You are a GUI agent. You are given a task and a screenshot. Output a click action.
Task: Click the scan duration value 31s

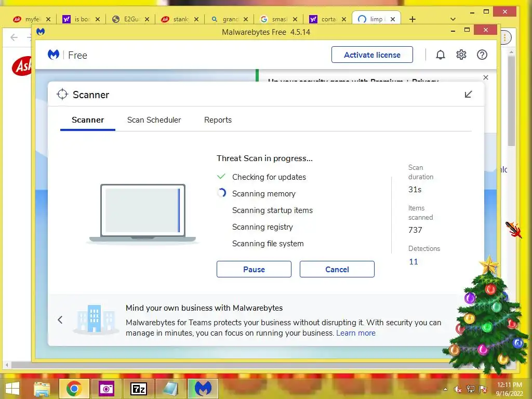click(415, 190)
